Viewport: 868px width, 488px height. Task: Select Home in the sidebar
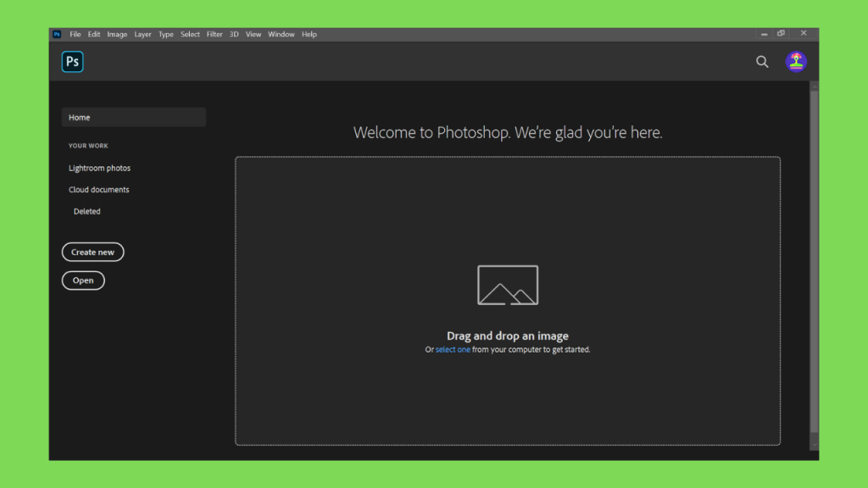(x=133, y=117)
